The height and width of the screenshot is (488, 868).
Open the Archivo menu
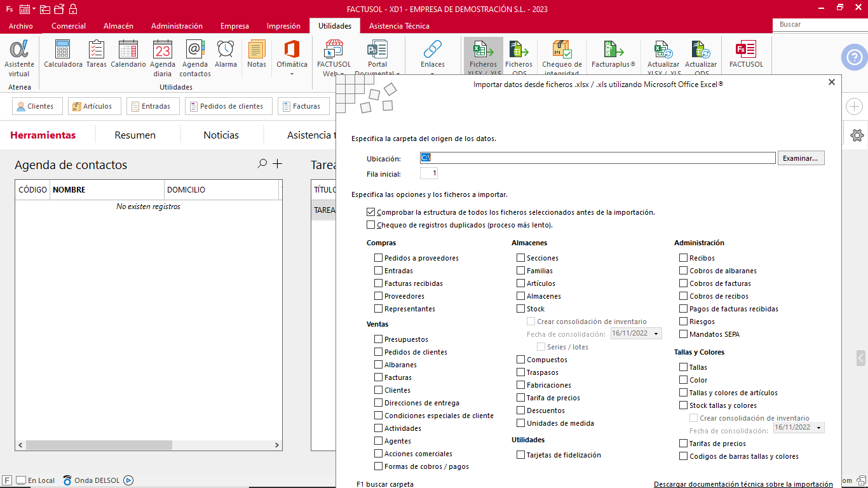(x=21, y=26)
